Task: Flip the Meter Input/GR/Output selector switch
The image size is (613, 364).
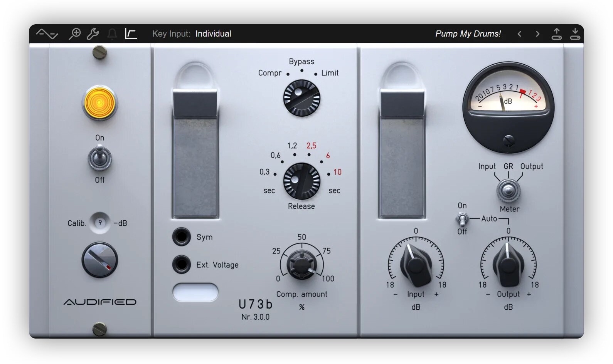Action: (508, 191)
